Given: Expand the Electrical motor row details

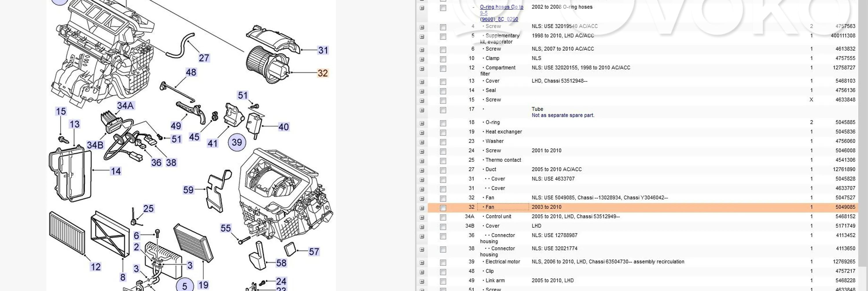Looking at the screenshot, I should pyautogui.click(x=422, y=262).
